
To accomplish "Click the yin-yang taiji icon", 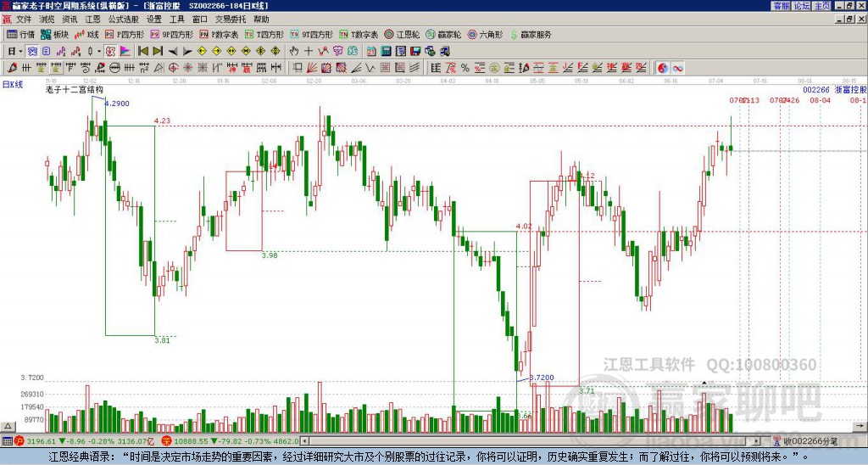I will pos(664,67).
